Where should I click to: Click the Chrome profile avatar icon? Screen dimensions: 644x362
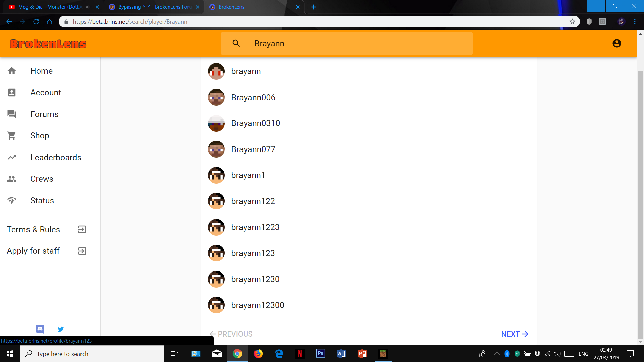tap(621, 22)
